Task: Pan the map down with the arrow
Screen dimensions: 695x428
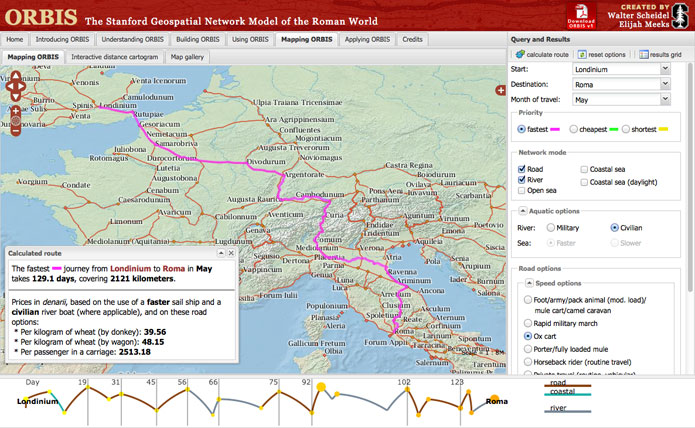Action: pyautogui.click(x=16, y=97)
